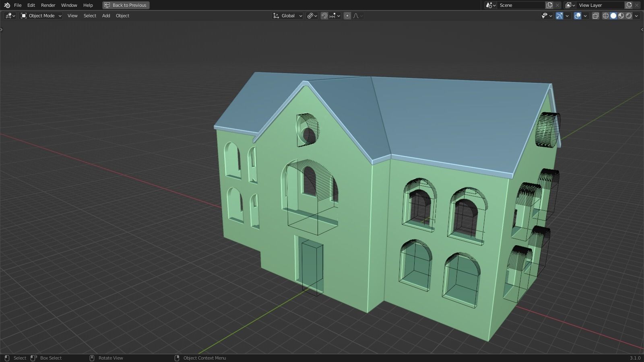Toggle snapping magnet icon
The width and height of the screenshot is (644, 362).
tap(324, 16)
